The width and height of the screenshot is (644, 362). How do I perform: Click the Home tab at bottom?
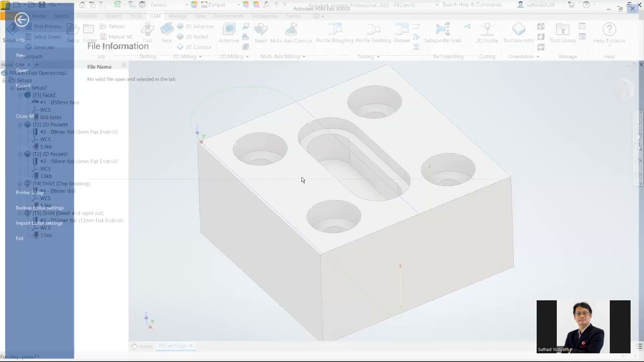point(141,346)
